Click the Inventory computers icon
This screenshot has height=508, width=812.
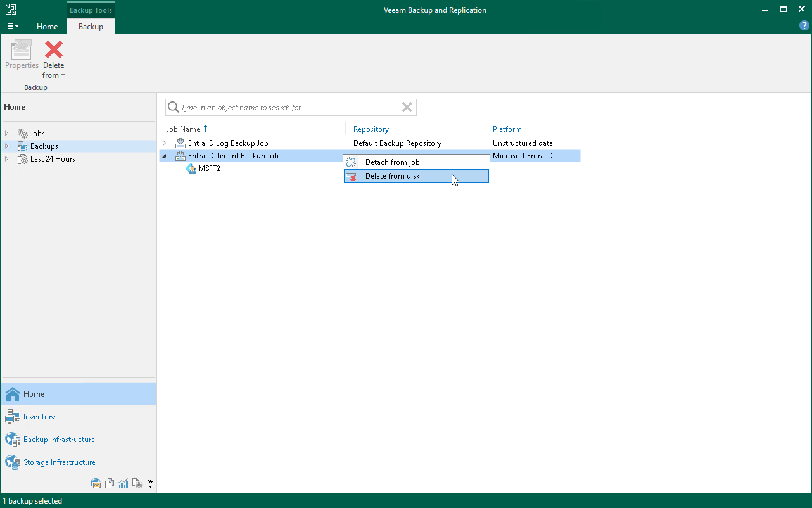[13, 417]
